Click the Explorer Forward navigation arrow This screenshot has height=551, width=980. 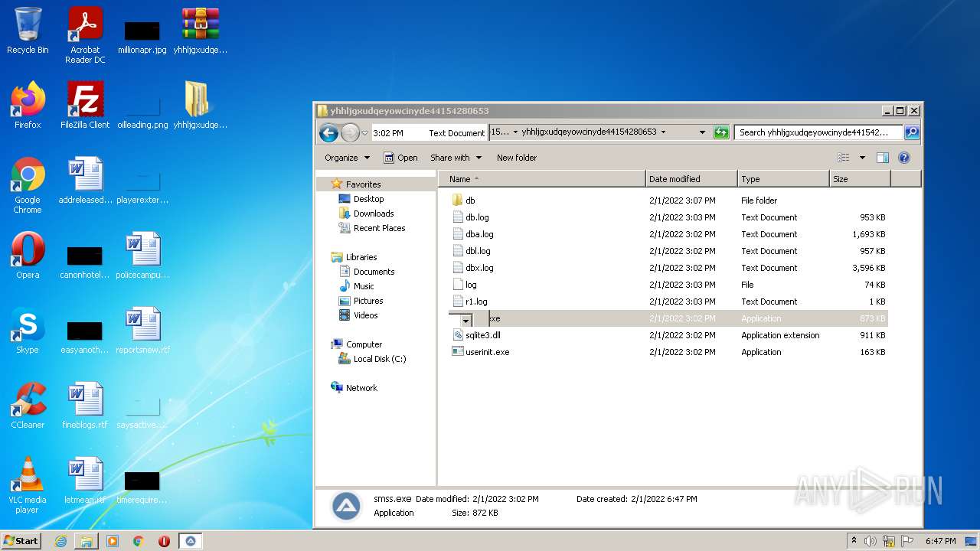[350, 132]
